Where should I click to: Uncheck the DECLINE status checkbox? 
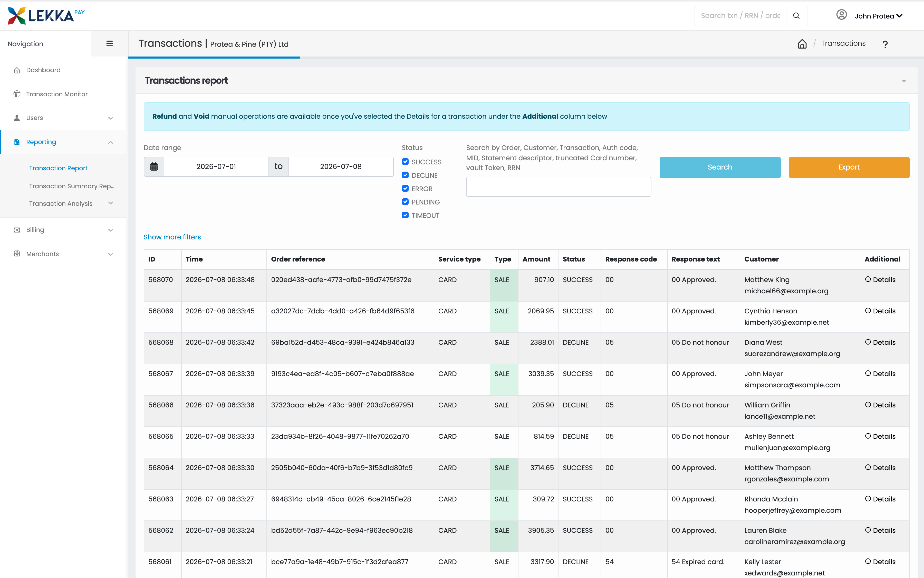[x=405, y=175]
